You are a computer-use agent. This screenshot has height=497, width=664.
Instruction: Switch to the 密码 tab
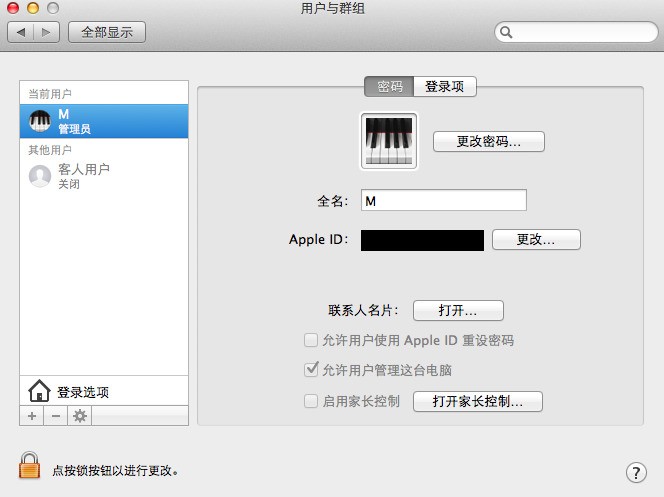389,86
